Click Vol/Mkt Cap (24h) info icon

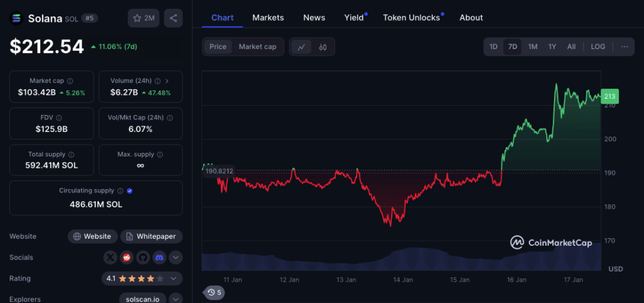point(170,118)
